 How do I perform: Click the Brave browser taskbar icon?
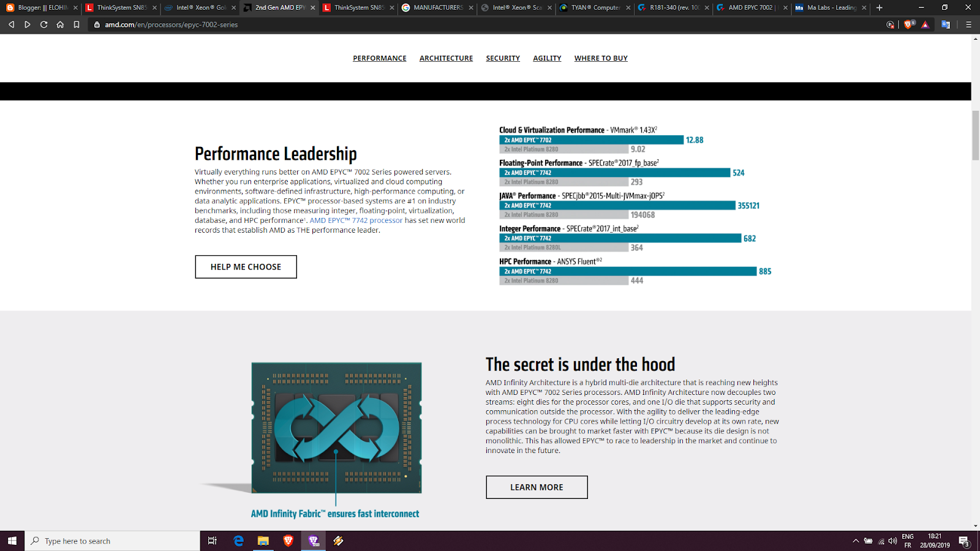tap(288, 541)
